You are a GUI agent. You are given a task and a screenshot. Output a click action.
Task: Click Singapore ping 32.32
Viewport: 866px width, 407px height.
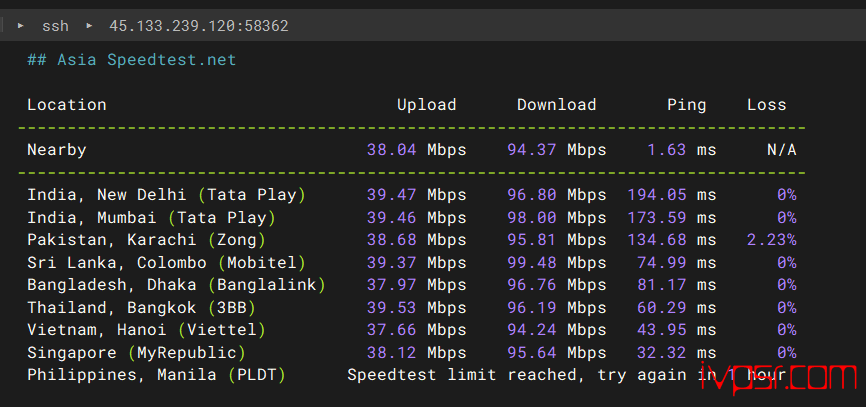click(x=662, y=353)
